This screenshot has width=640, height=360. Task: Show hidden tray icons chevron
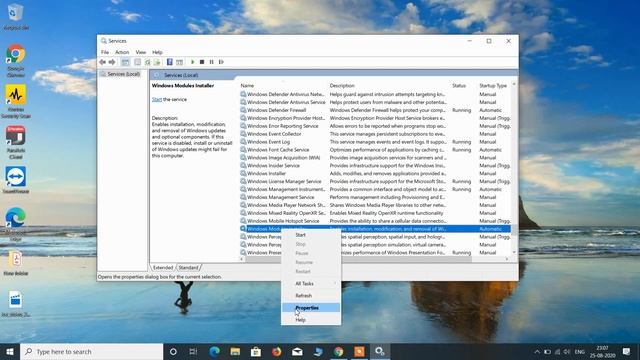(537, 351)
